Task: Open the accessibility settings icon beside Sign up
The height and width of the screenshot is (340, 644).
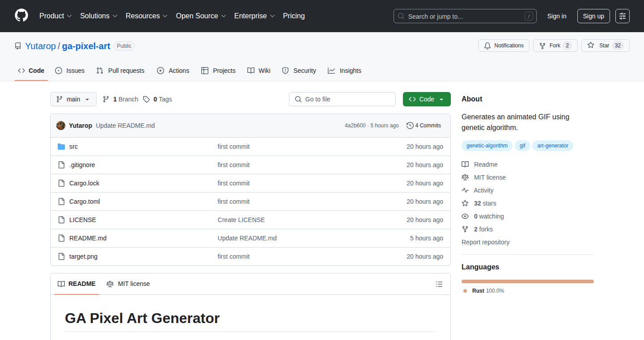Action: coord(623,16)
